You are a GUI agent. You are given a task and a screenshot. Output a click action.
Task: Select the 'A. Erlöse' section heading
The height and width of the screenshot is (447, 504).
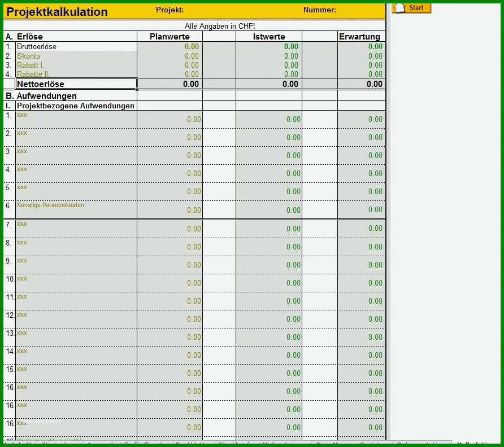tap(24, 37)
